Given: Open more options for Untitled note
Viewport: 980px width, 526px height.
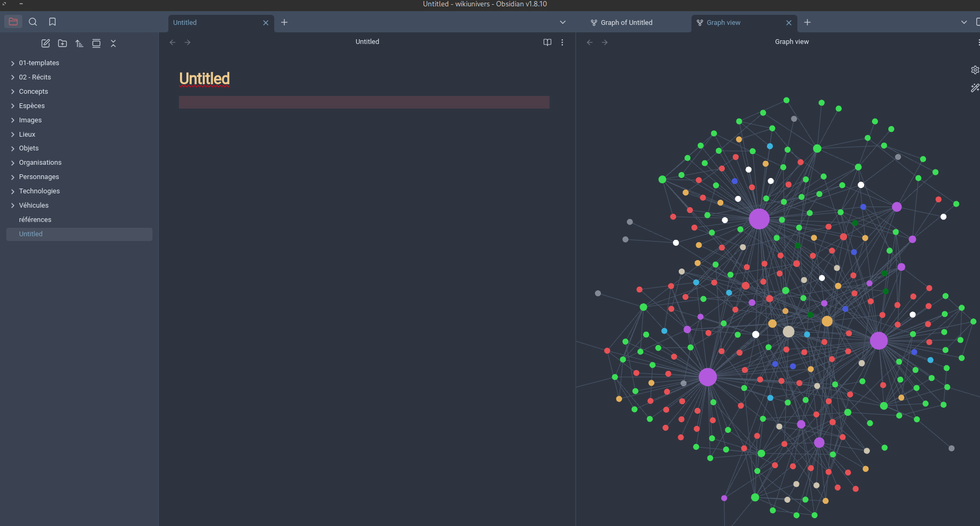Looking at the screenshot, I should (562, 42).
